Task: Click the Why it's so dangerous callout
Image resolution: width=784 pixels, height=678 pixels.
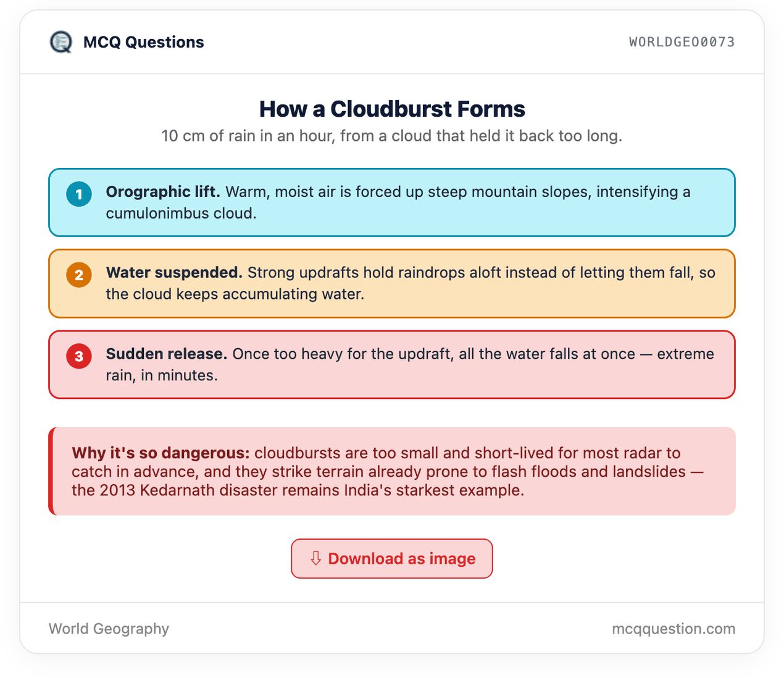Action: 392,471
